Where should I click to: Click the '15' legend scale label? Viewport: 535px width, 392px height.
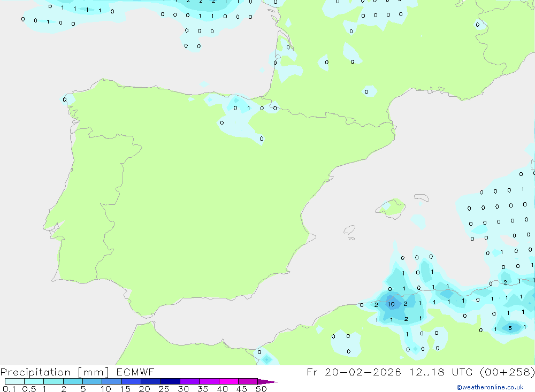coord(125,389)
